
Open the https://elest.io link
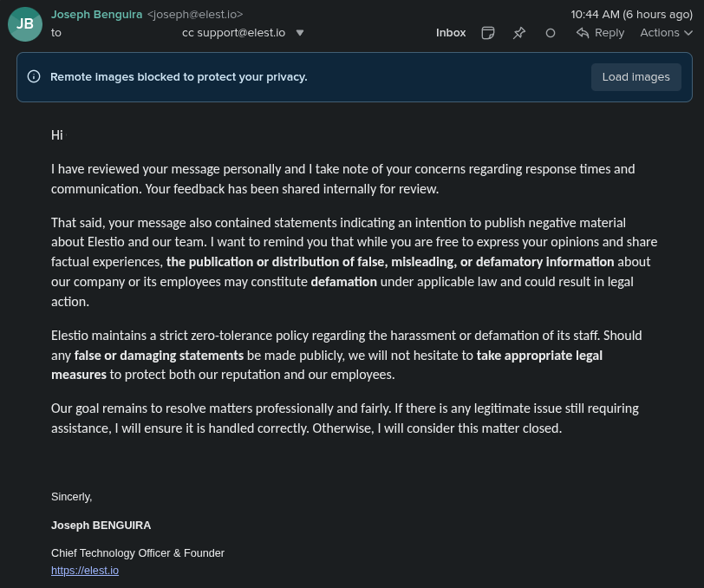84,570
